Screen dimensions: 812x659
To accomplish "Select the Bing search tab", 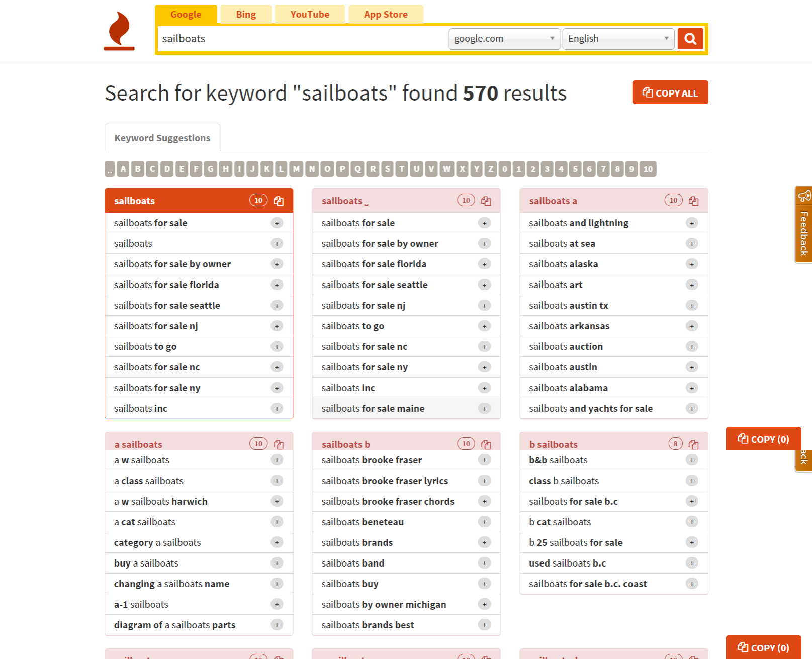I will (246, 15).
